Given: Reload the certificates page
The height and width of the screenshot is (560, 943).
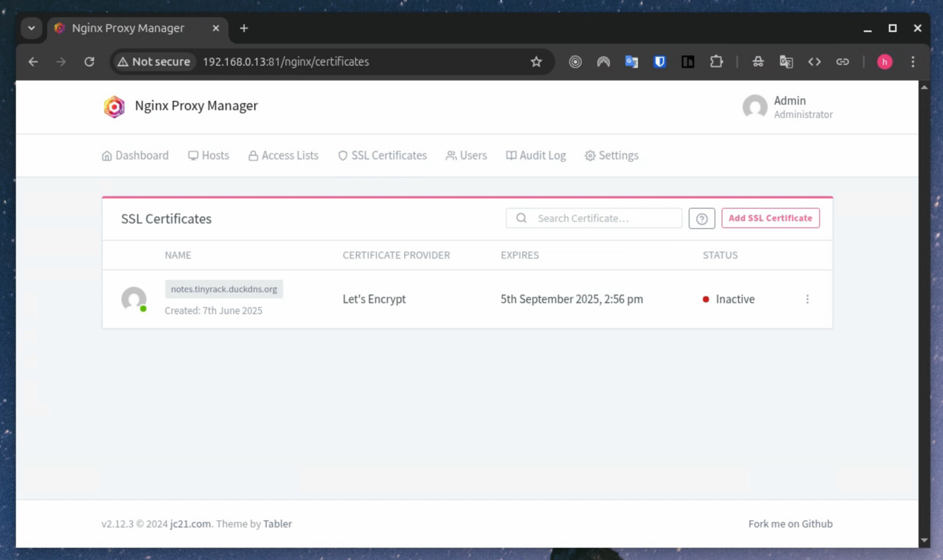Looking at the screenshot, I should pyautogui.click(x=89, y=61).
